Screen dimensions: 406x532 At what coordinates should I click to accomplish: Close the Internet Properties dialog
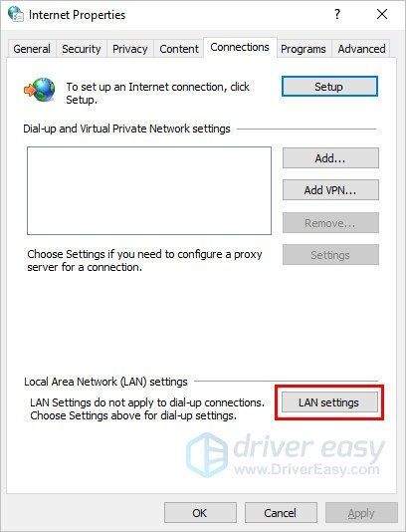coord(382,14)
